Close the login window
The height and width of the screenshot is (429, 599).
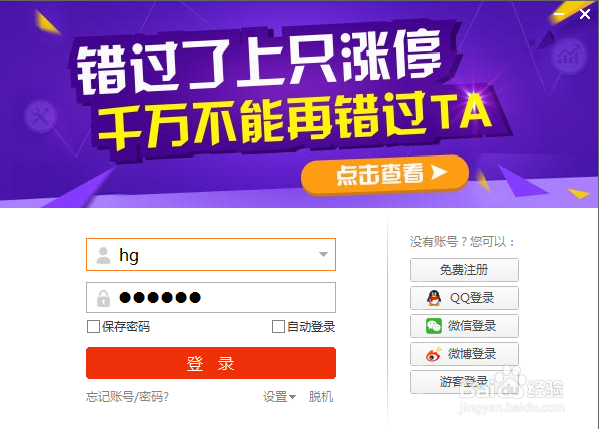coord(584,14)
